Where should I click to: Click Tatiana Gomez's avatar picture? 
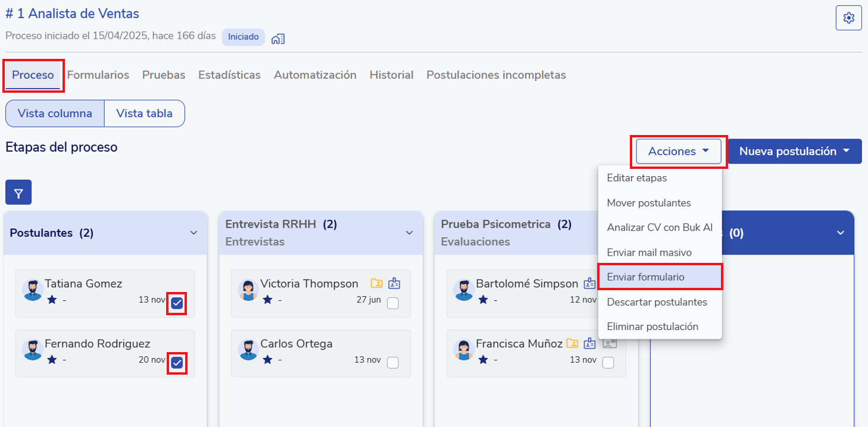[33, 290]
